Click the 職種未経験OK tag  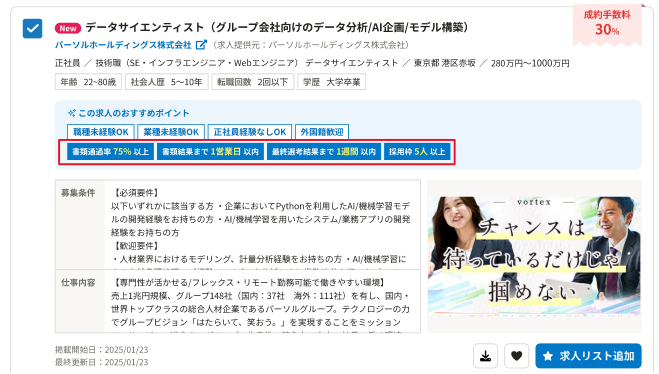101,132
